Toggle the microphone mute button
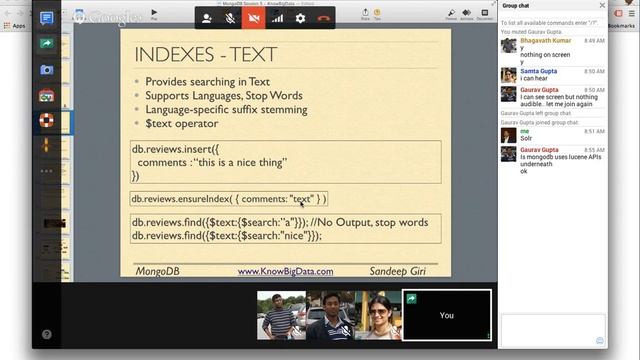The width and height of the screenshot is (640, 360). [230, 18]
